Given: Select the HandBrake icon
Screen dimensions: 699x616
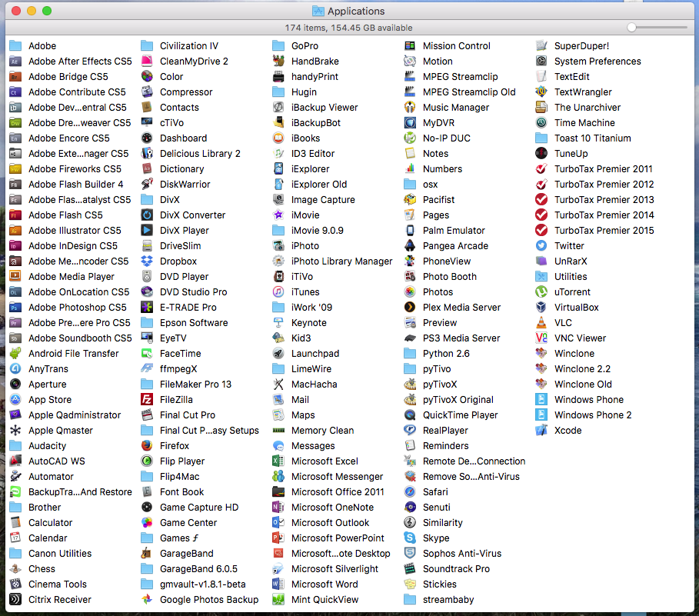Looking at the screenshot, I should pyautogui.click(x=278, y=61).
